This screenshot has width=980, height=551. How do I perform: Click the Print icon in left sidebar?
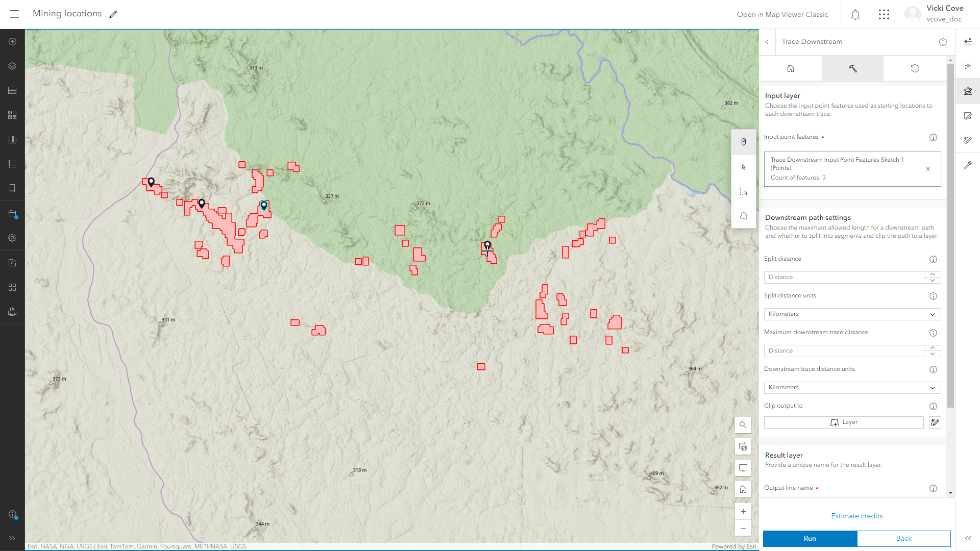coord(12,312)
